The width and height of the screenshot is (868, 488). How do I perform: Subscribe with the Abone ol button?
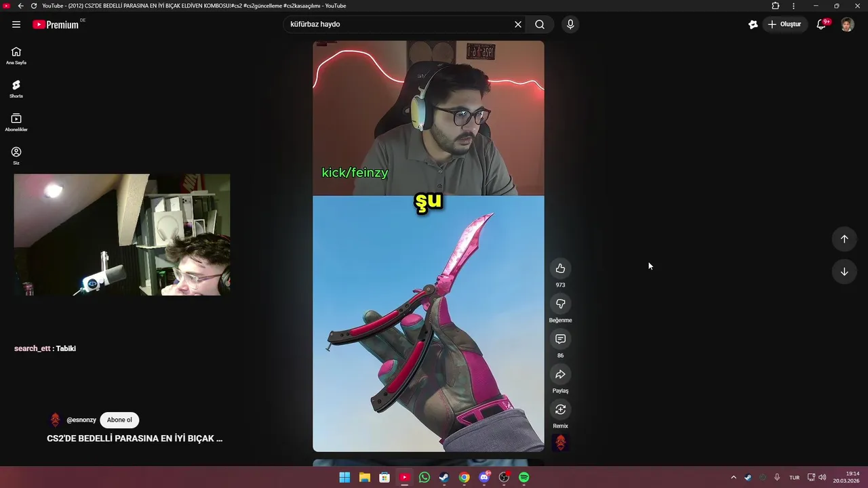click(119, 420)
